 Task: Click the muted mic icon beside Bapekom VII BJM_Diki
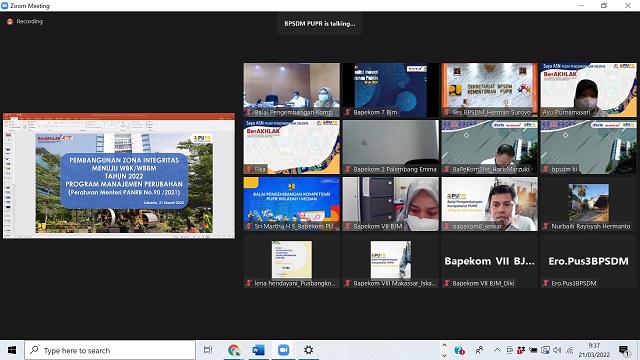point(447,283)
